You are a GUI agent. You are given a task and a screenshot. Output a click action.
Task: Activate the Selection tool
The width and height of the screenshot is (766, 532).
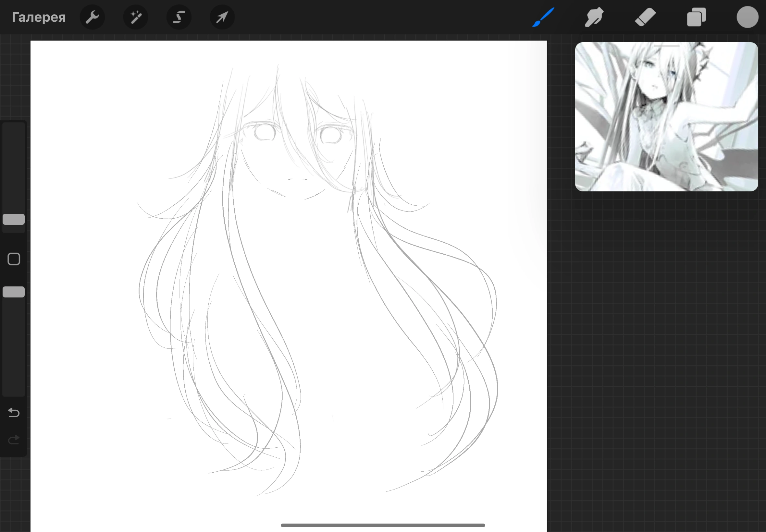point(179,17)
